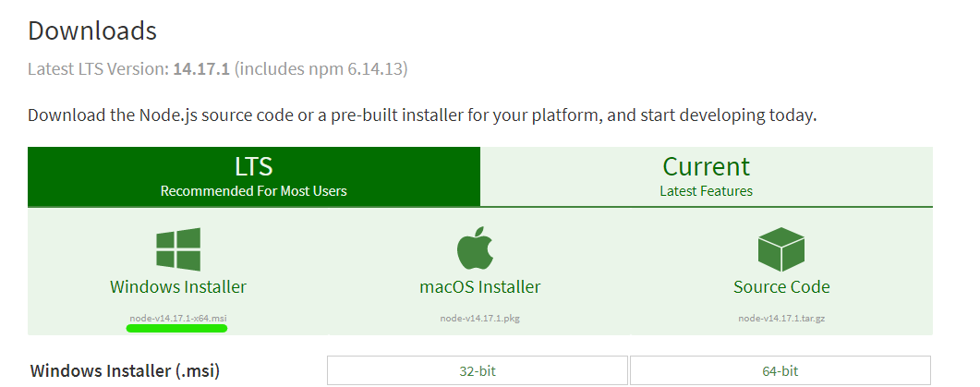Click the bold 14.17.1 version number
The height and width of the screenshot is (387, 980).
(203, 69)
